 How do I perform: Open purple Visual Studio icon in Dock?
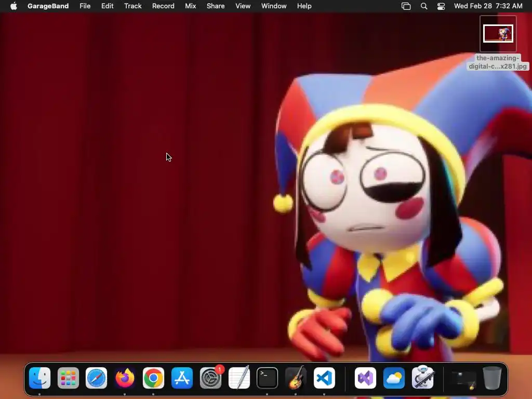coord(365,378)
